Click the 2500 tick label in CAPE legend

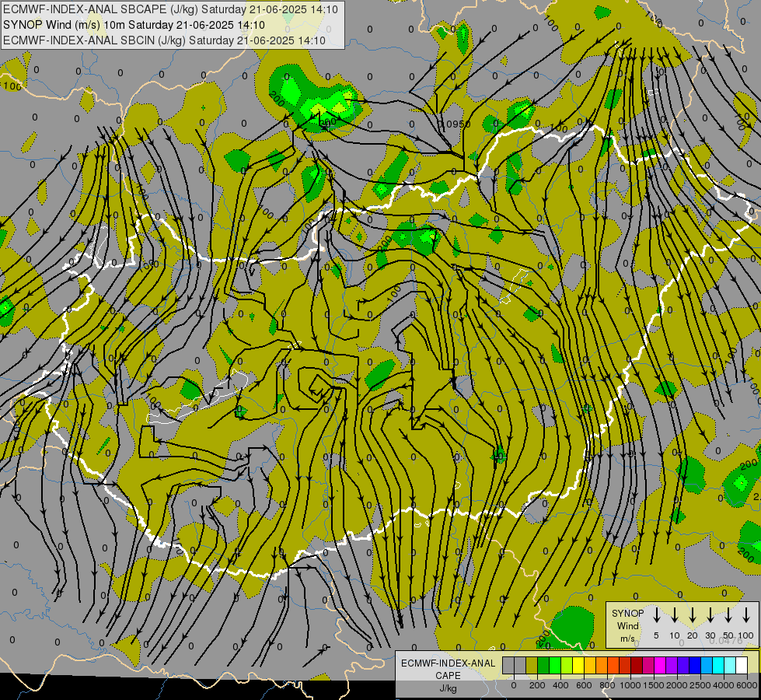[700, 685]
